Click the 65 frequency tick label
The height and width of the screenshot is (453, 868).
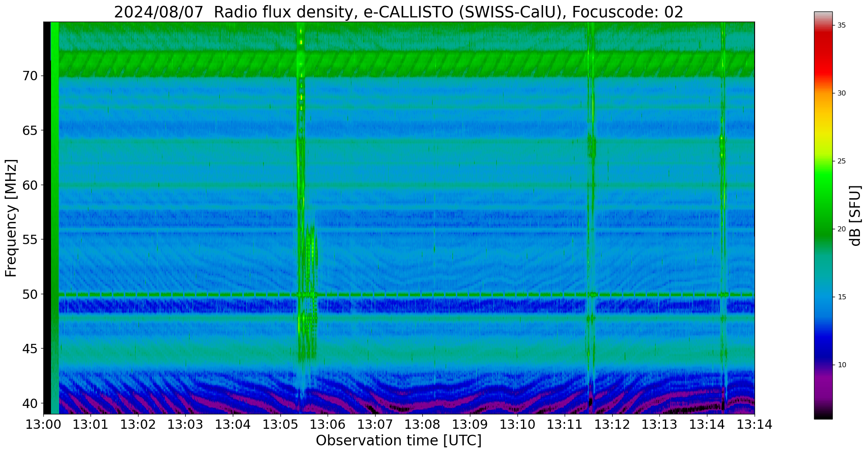(30, 131)
